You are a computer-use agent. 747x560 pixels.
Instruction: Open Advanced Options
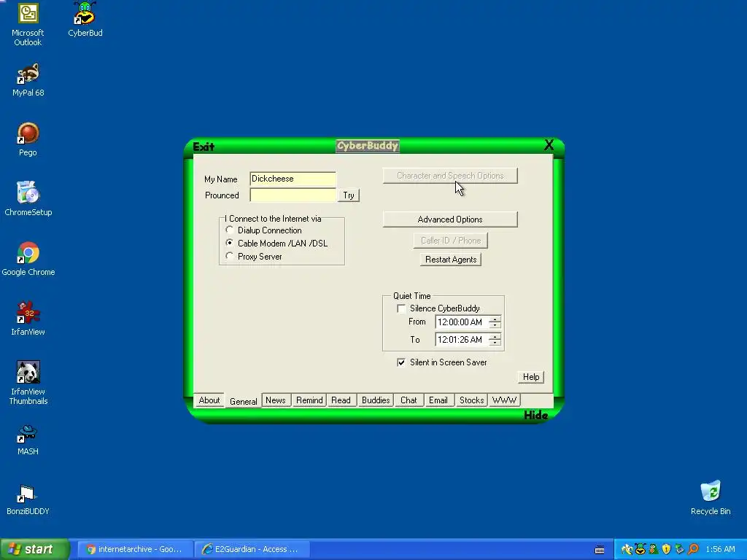tap(450, 219)
